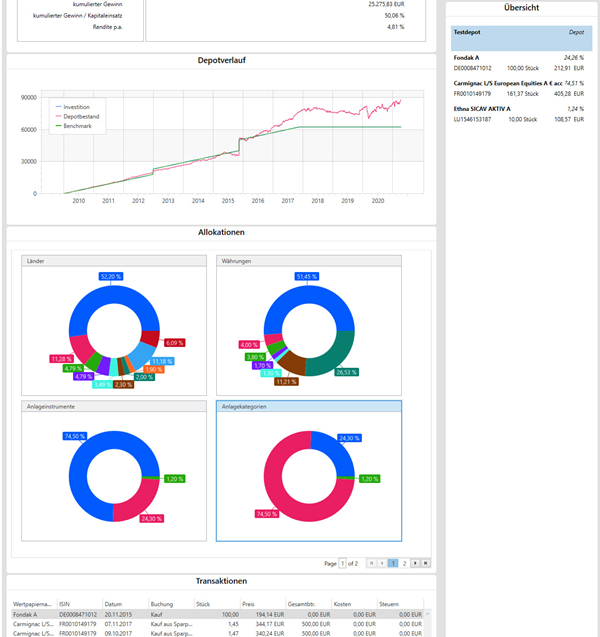Sort transactions by Datum column header
The image size is (600, 637).
pyautogui.click(x=126, y=604)
